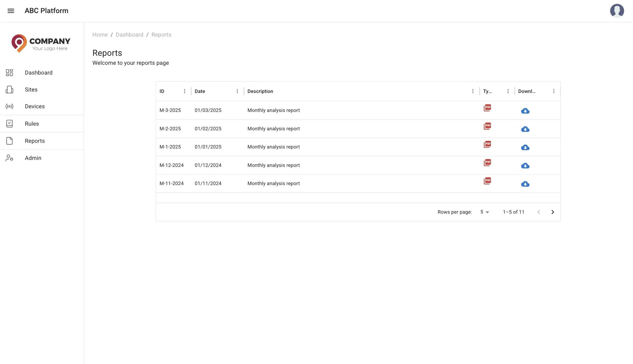Image resolution: width=633 pixels, height=364 pixels.
Task: Click the Sites building icon in sidebar
Action: (9, 89)
